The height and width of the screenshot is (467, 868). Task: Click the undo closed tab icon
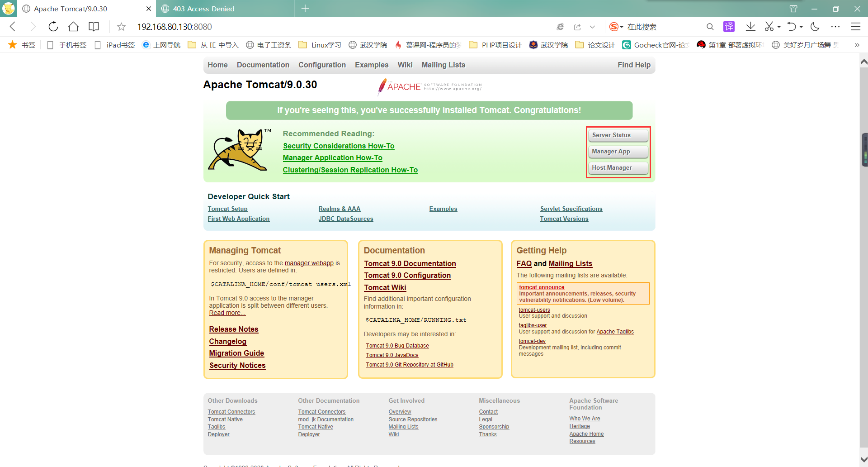click(792, 27)
